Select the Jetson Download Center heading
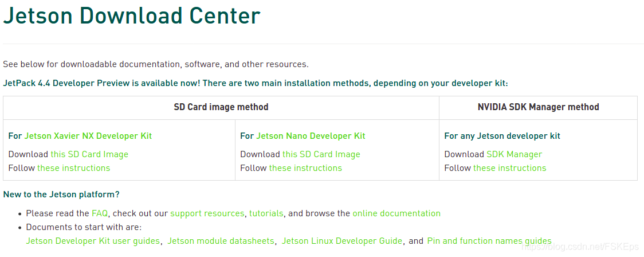This screenshot has width=644, height=257. point(131,15)
